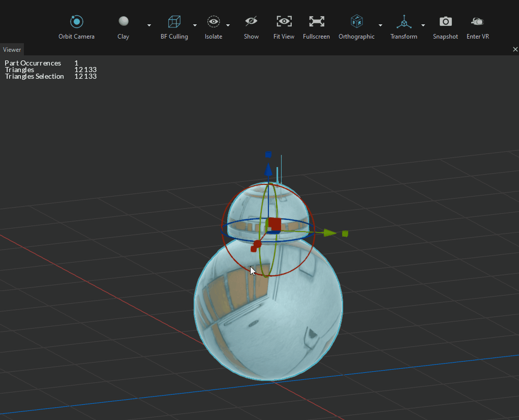Viewport: 519px width, 420px height.
Task: Click the green axis arrow of gizmo
Action: pos(329,233)
